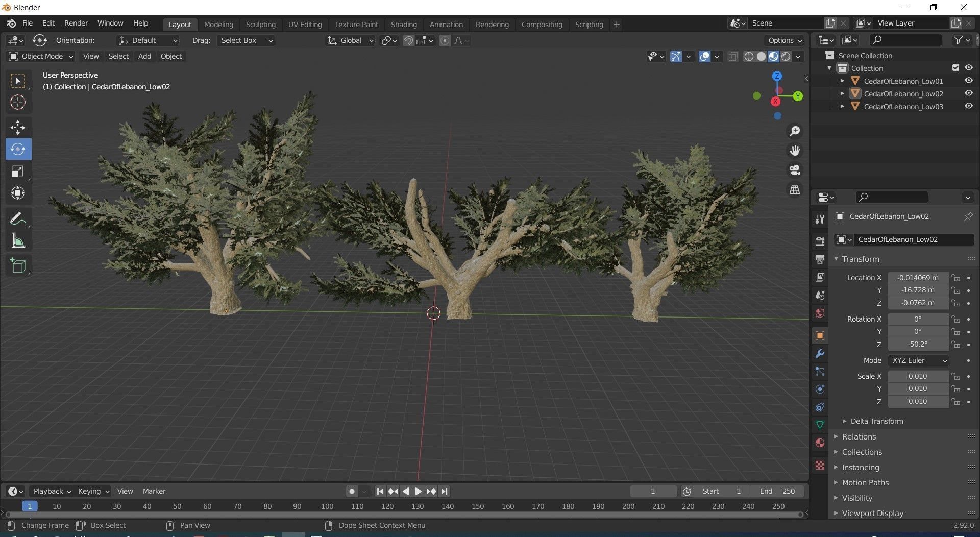The width and height of the screenshot is (980, 537).
Task: Jump to the timeline end frame
Action: (444, 491)
